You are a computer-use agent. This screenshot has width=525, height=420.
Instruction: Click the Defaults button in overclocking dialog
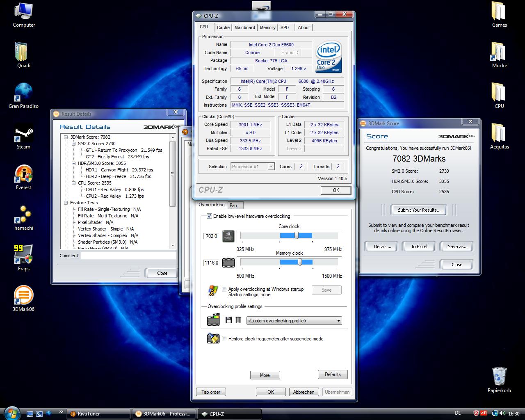[333, 374]
